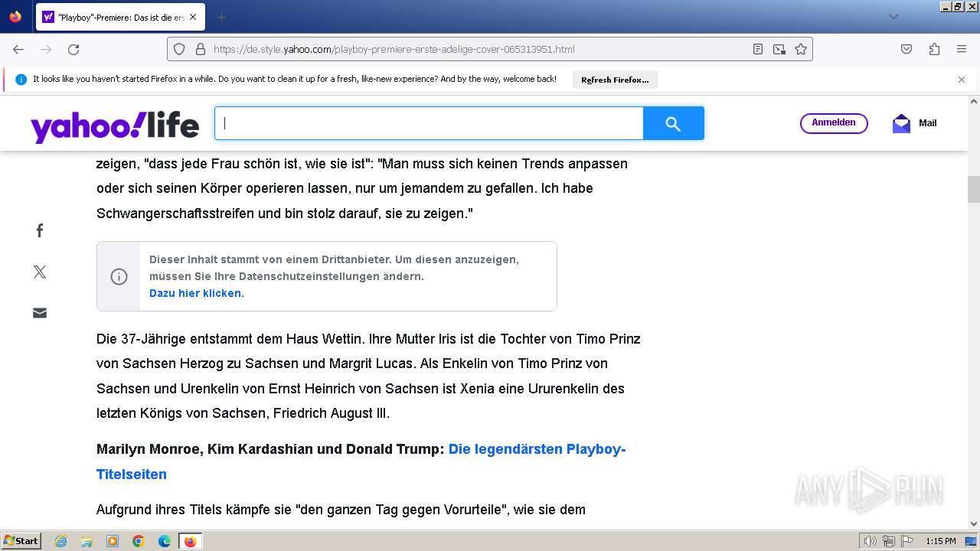980x551 pixels.
Task: Dismiss the Firefox notification bar
Action: click(962, 80)
